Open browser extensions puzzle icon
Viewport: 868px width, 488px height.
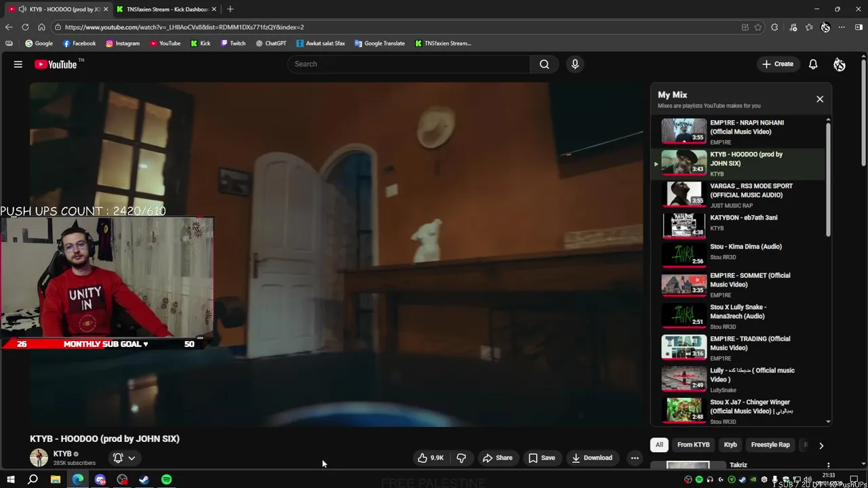(774, 27)
